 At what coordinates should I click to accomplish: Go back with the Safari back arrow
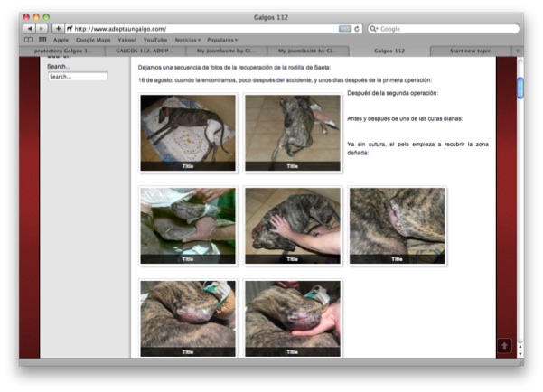(x=30, y=29)
